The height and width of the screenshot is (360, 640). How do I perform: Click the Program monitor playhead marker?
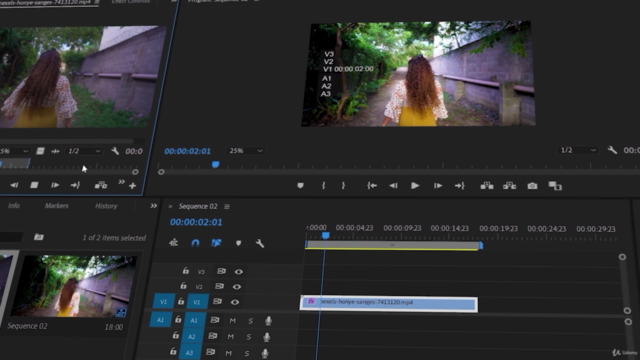216,164
